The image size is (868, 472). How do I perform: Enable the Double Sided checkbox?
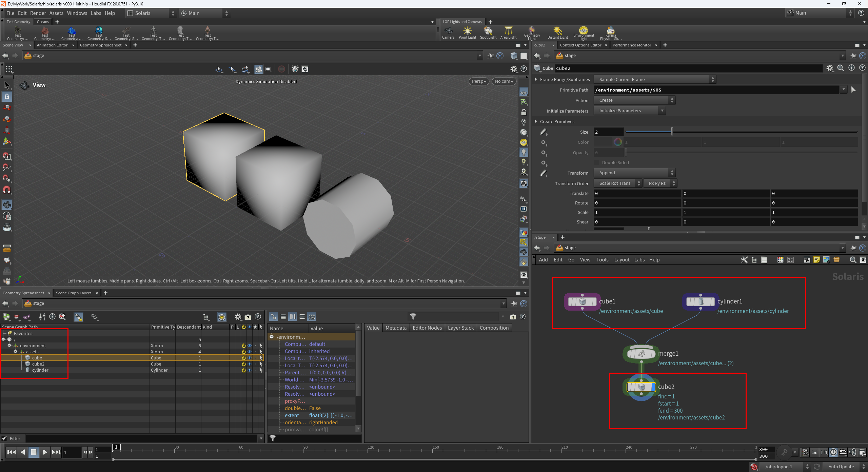(x=597, y=163)
